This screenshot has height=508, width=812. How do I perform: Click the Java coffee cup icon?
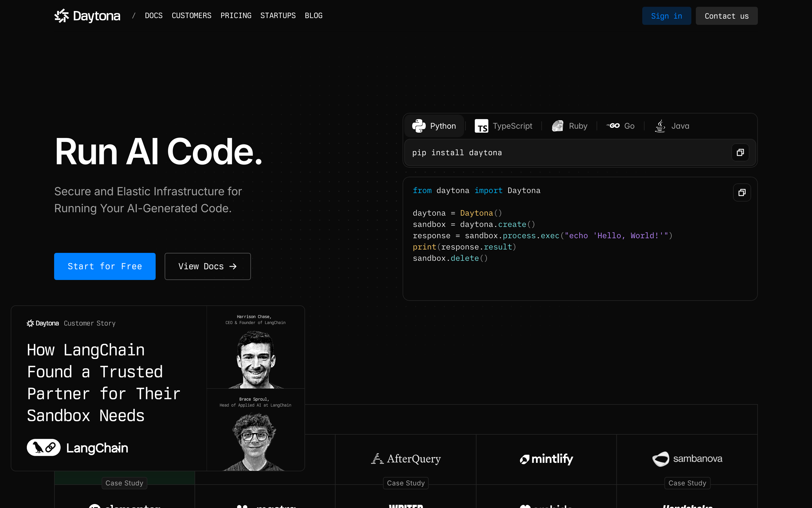[660, 126]
